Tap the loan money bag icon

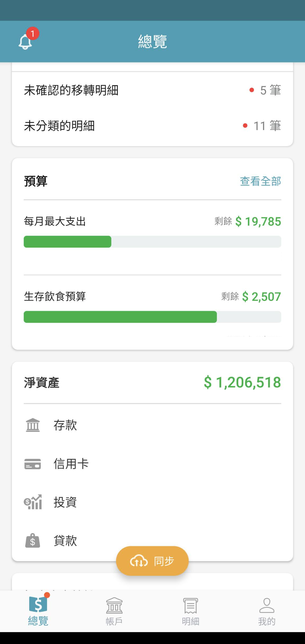pos(33,540)
